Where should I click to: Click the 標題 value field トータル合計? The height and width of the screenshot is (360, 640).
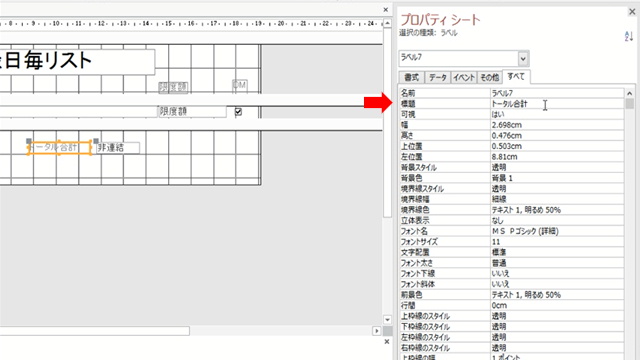557,104
